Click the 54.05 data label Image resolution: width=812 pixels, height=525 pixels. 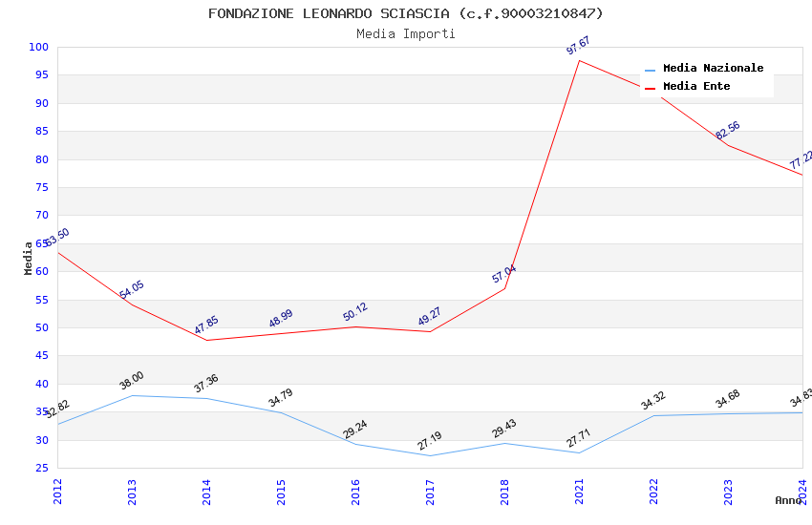132,289
